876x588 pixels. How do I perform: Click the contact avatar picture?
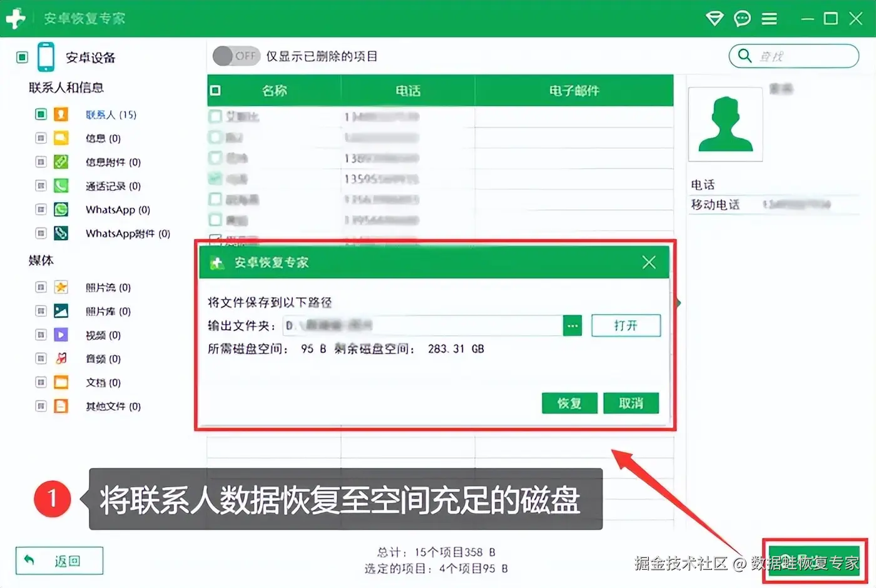click(x=725, y=124)
